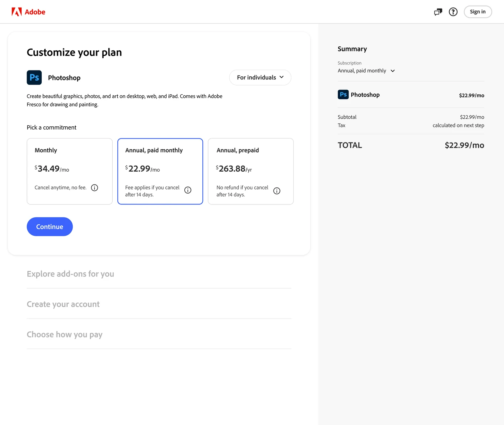
Task: Select Annual, paid monthly commitment
Action: (x=160, y=171)
